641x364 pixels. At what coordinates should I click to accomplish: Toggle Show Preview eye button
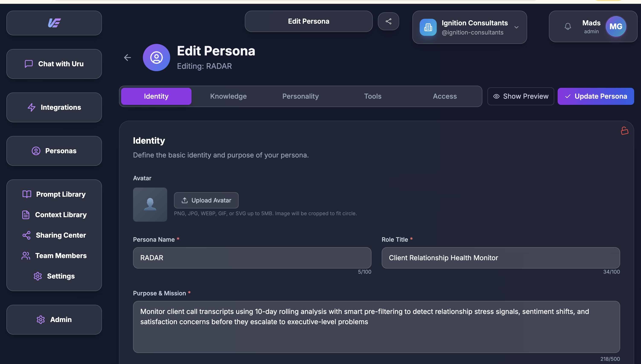[x=521, y=96]
